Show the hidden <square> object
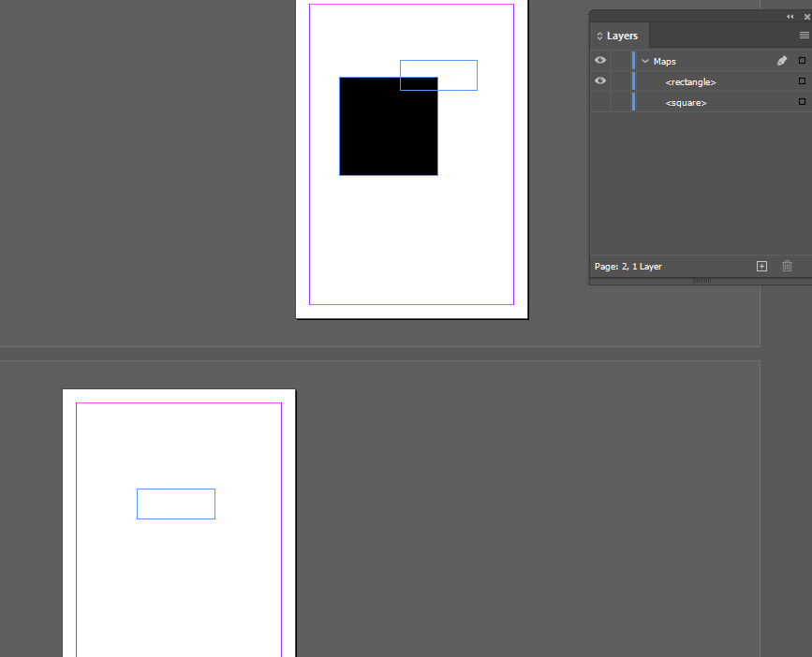The image size is (812, 657). 599,102
